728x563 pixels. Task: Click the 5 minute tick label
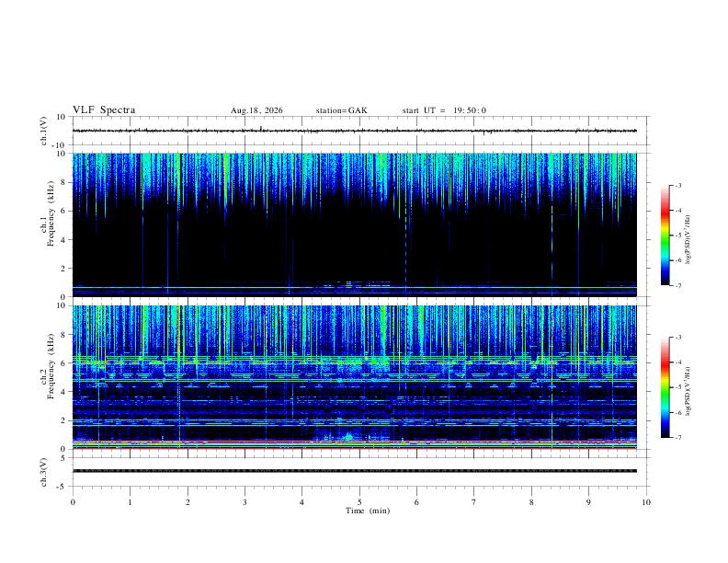coord(359,502)
